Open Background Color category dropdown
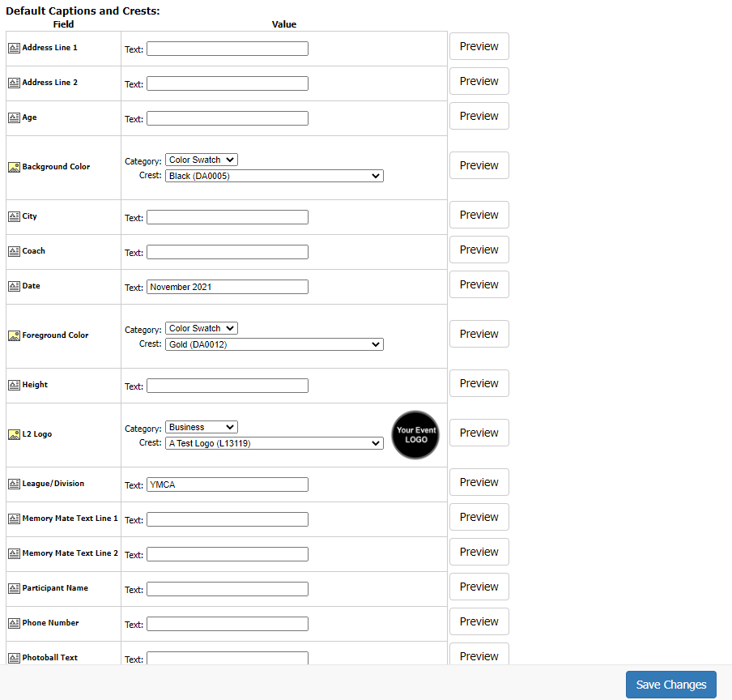The width and height of the screenshot is (732, 700). [x=201, y=160]
